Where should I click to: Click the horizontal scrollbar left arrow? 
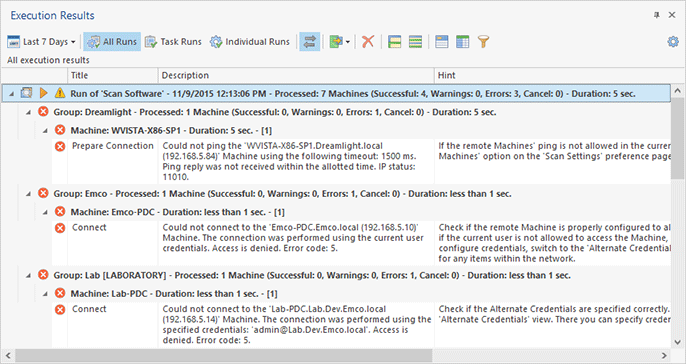(x=7, y=355)
